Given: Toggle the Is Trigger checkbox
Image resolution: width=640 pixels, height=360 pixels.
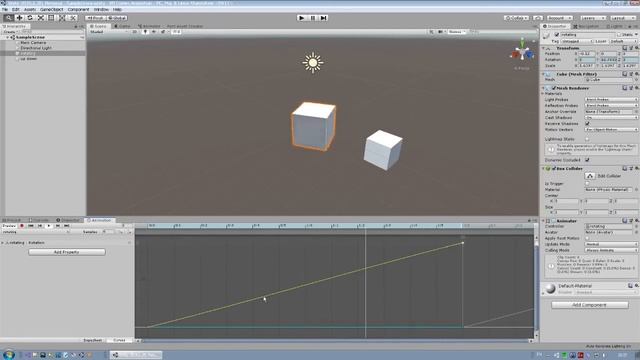Looking at the screenshot, I should coord(587,184).
